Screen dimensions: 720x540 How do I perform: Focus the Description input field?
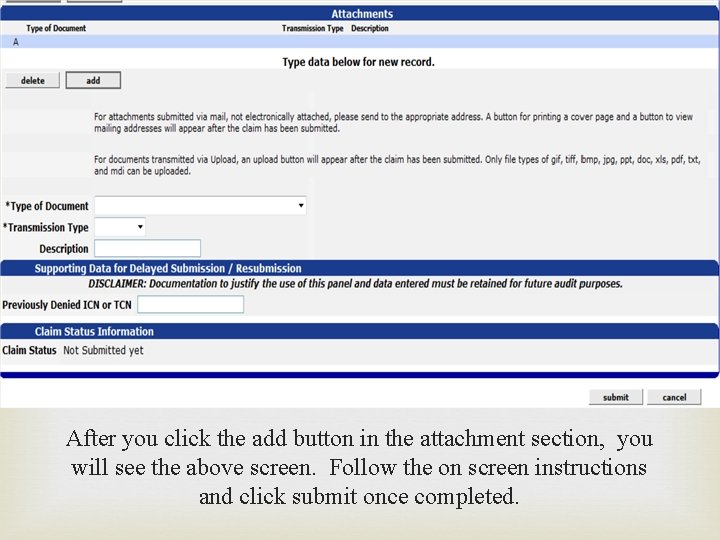(147, 248)
